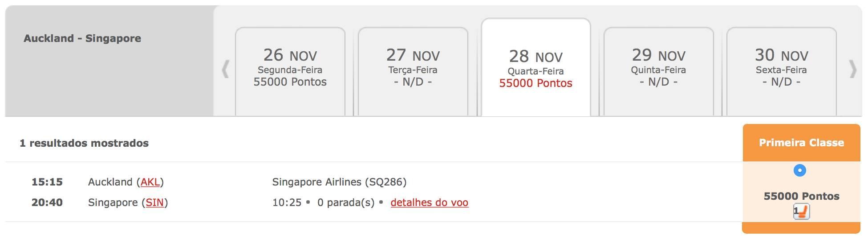Click the 15:15 departure time
This screenshot has height=239, width=868.
pos(47,182)
